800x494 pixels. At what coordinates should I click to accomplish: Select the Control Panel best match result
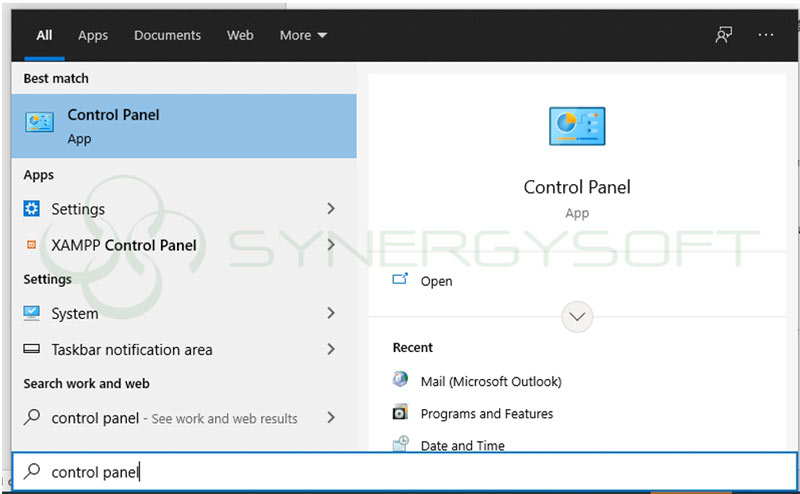[x=184, y=126]
